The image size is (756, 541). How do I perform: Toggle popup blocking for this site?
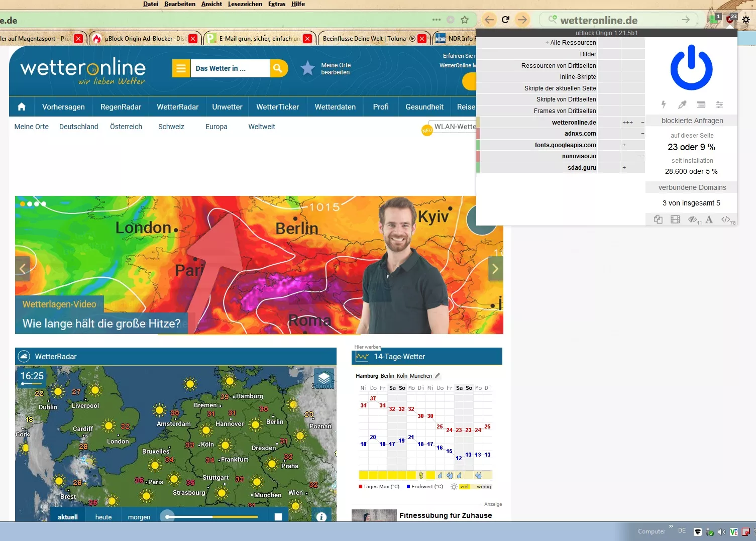[658, 220]
